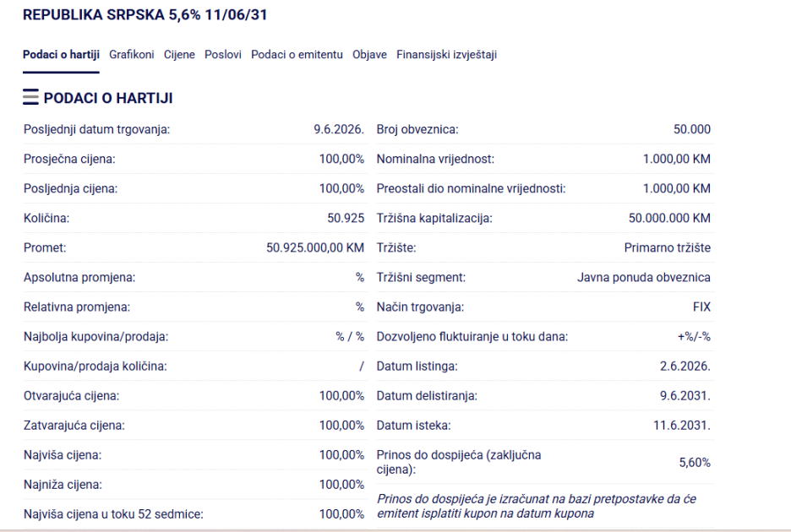Click the Otvarajuća cijena value 100,00%
Viewport: 791px width, 532px height.
(341, 396)
